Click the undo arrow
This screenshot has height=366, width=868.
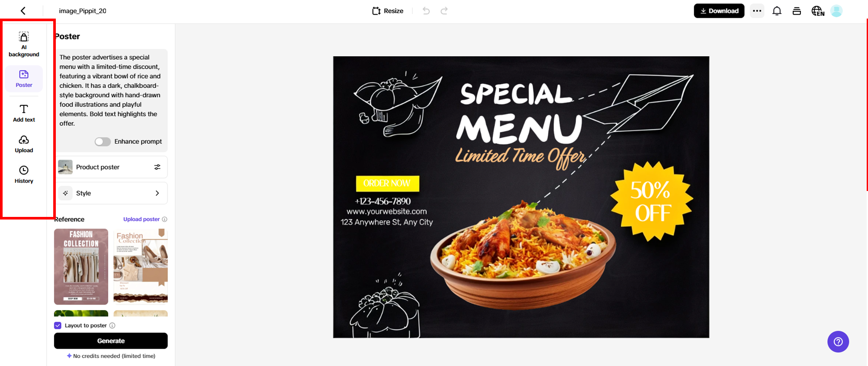click(426, 11)
